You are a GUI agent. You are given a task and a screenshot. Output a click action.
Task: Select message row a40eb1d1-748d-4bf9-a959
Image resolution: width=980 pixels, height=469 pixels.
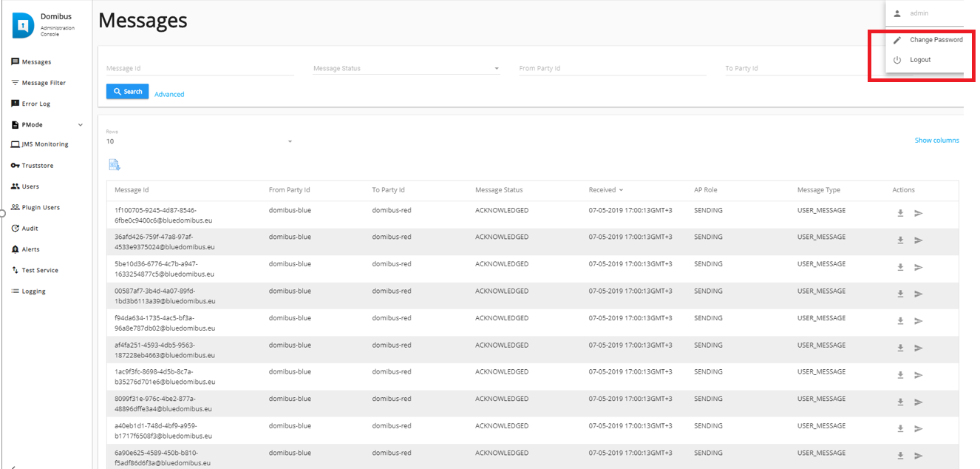[533, 431]
